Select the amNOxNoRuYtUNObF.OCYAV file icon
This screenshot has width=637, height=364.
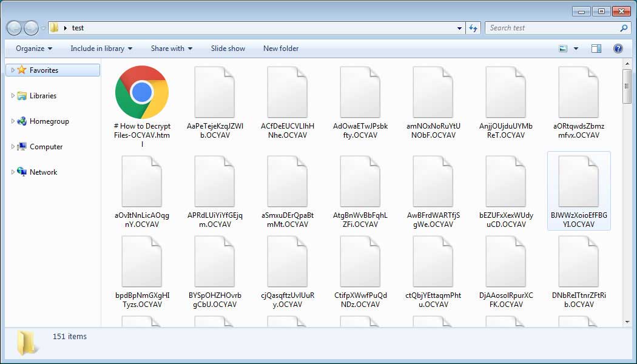point(433,92)
